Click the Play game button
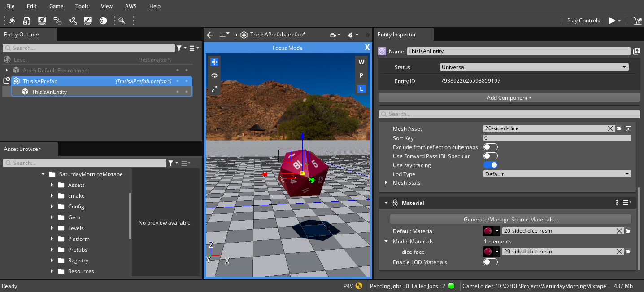Image resolution: width=644 pixels, height=292 pixels. (x=611, y=21)
